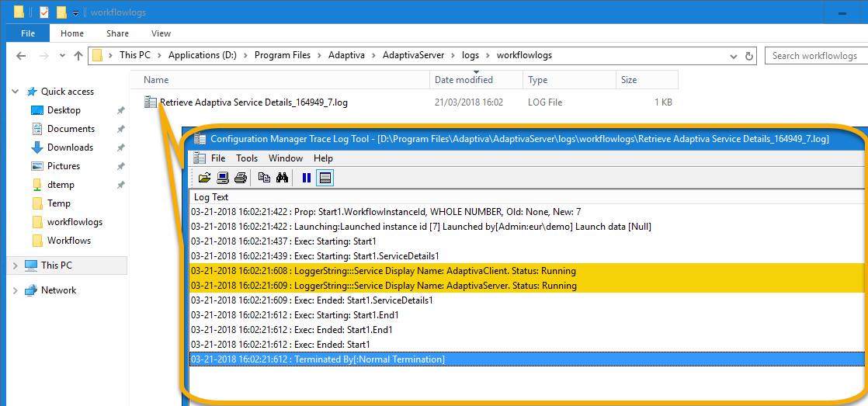Image resolution: width=868 pixels, height=406 pixels.
Task: Click the log file icon in Explorer list
Action: [x=151, y=102]
